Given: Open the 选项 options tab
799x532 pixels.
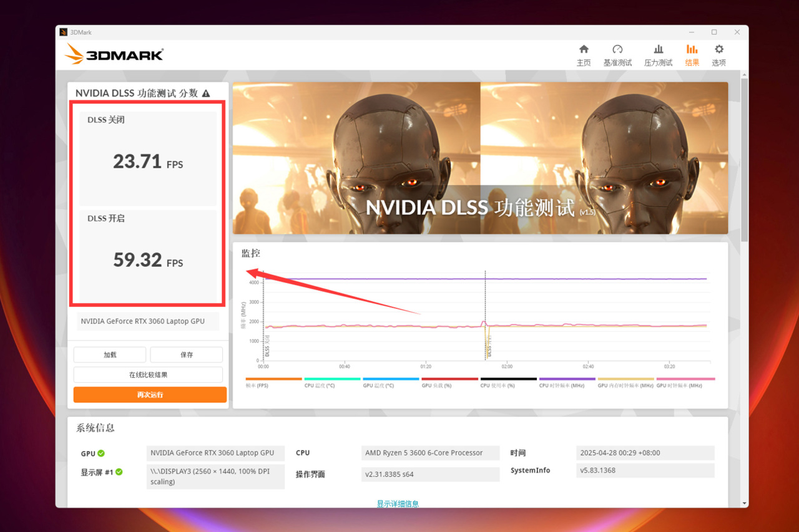Looking at the screenshot, I should point(718,56).
